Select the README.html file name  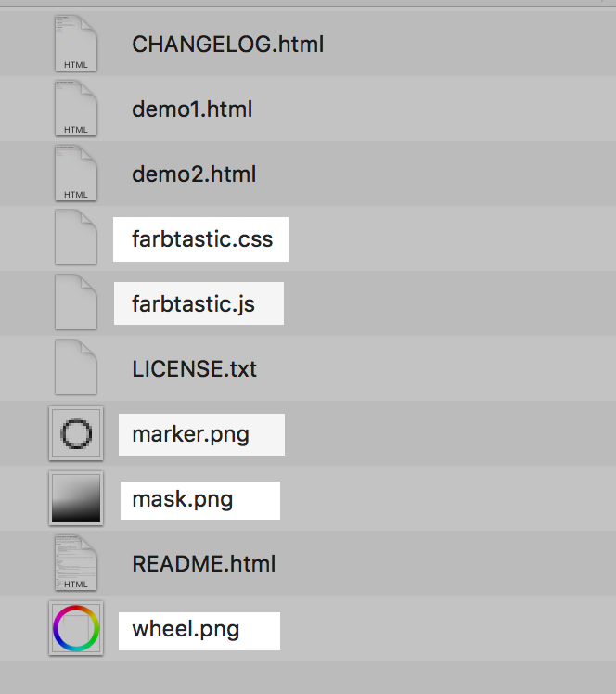203,564
